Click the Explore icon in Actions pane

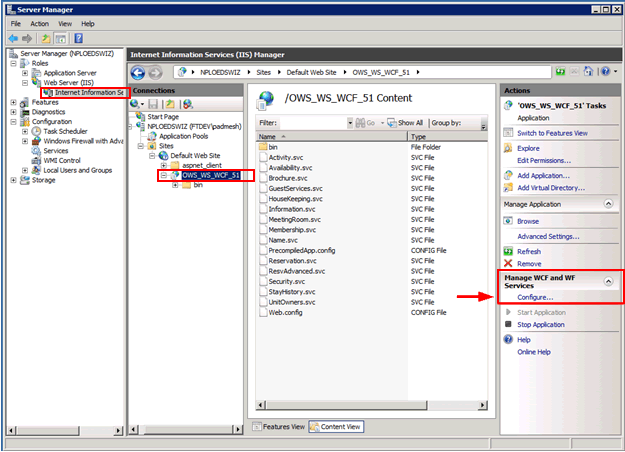click(508, 148)
